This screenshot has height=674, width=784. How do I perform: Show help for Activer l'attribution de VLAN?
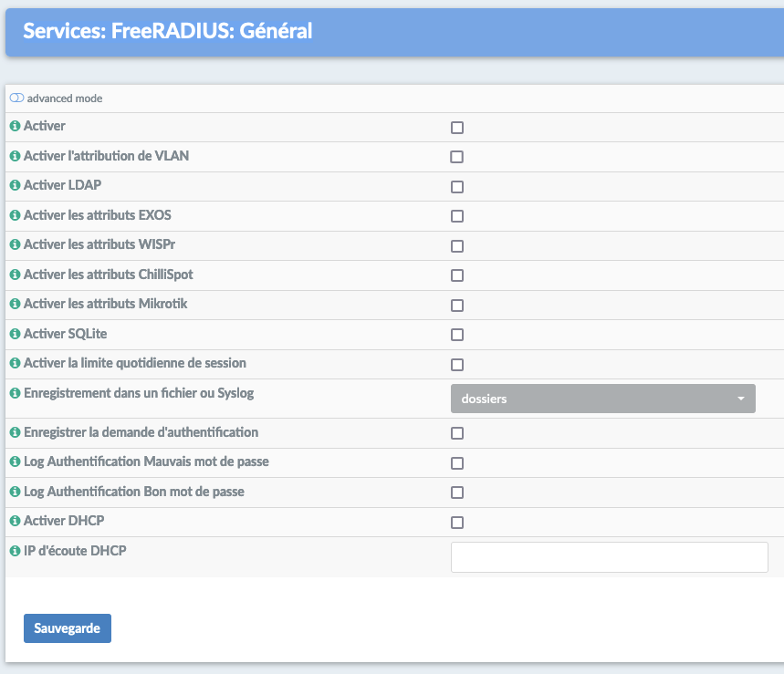(15, 156)
